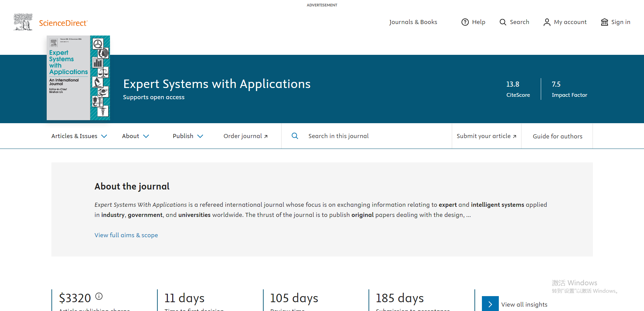Click the My account person icon
This screenshot has width=644, height=311.
tap(547, 22)
